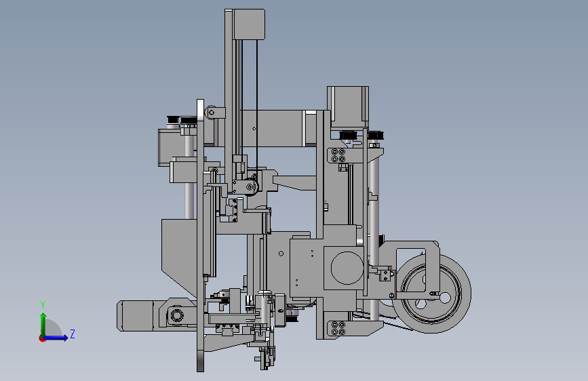The width and height of the screenshot is (588, 381).
Task: Select the fork bracket holding the wheel
Action: click(417, 270)
